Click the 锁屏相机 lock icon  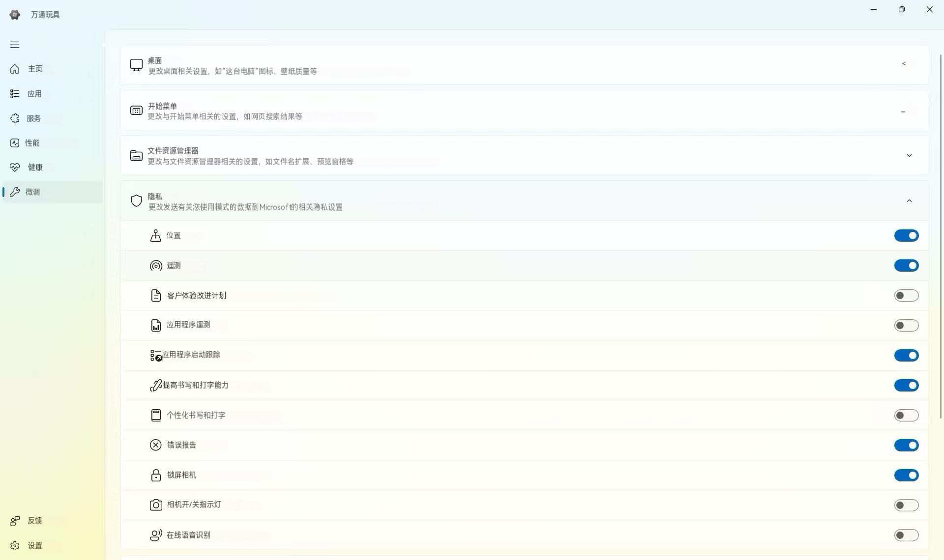156,475
